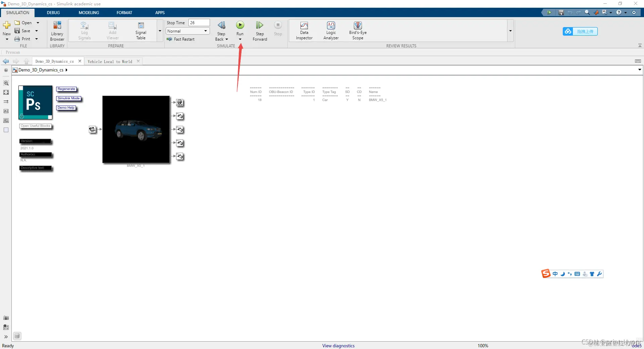The width and height of the screenshot is (644, 349).
Task: Expand the Prepare gallery arrow
Action: click(x=160, y=31)
